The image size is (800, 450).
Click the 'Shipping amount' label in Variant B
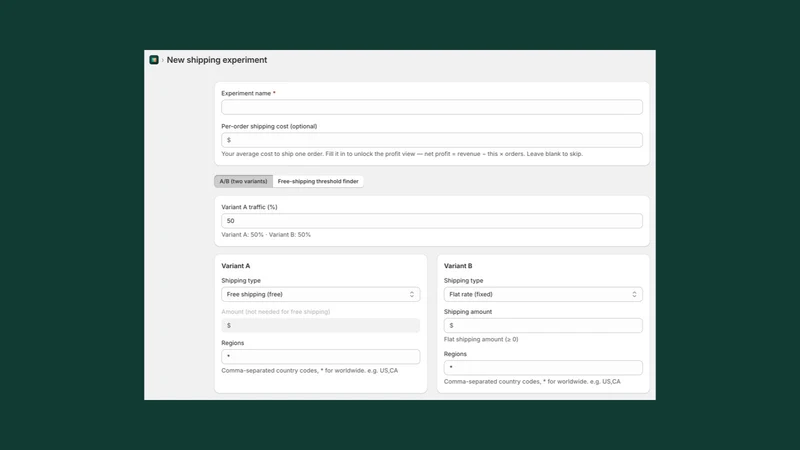468,312
